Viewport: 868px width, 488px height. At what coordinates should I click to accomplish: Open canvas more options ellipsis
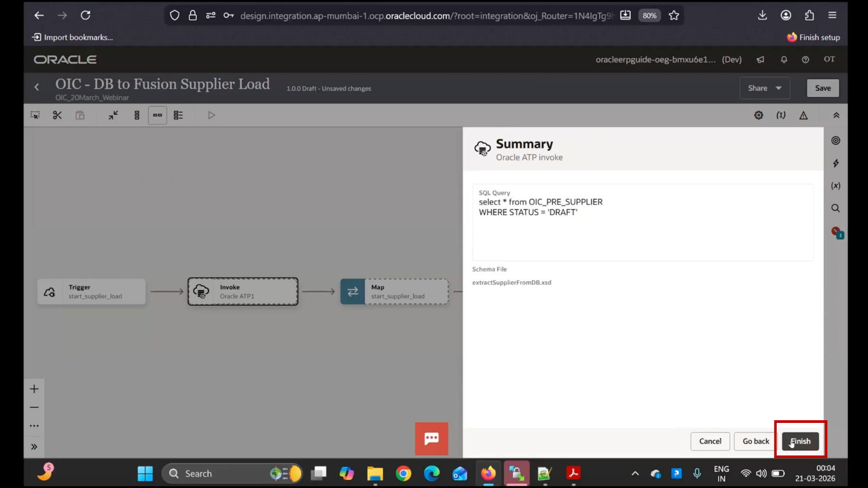[x=34, y=426]
